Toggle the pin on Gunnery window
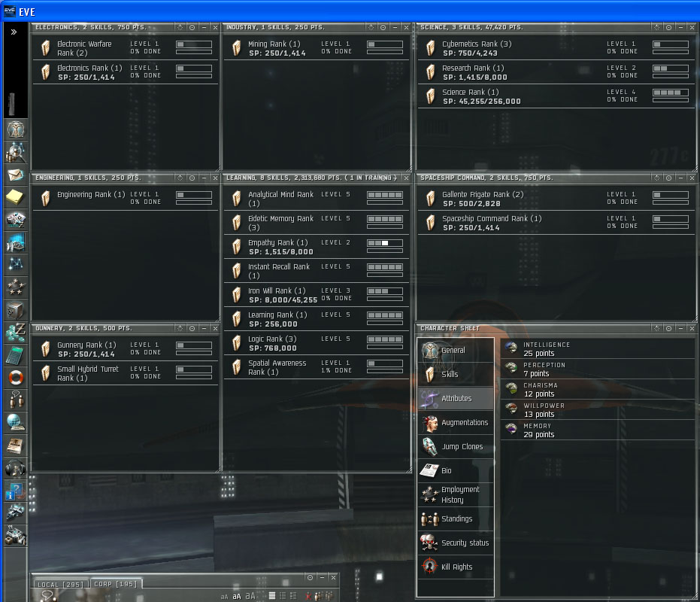The width and height of the screenshot is (700, 602). [x=192, y=329]
